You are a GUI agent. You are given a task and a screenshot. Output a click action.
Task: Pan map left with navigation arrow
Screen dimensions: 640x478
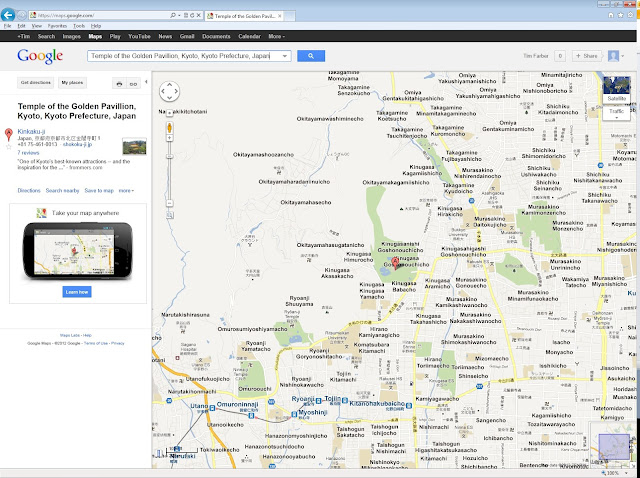pos(163,91)
